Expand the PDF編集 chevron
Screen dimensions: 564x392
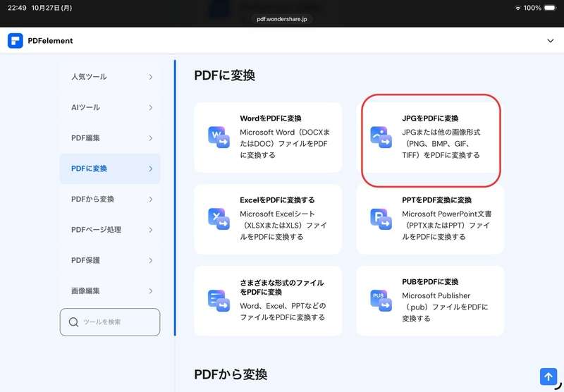click(x=151, y=138)
